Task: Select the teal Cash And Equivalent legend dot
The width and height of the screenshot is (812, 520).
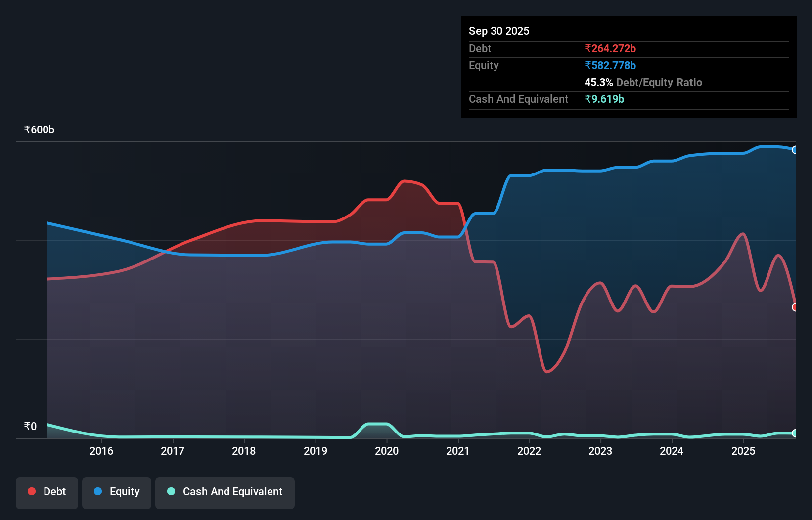Action: coord(170,492)
